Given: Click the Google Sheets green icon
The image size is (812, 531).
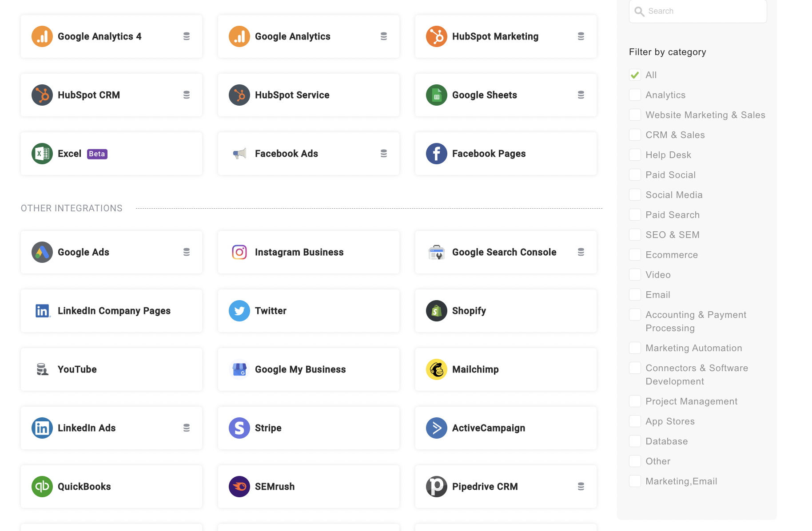Looking at the screenshot, I should (437, 95).
